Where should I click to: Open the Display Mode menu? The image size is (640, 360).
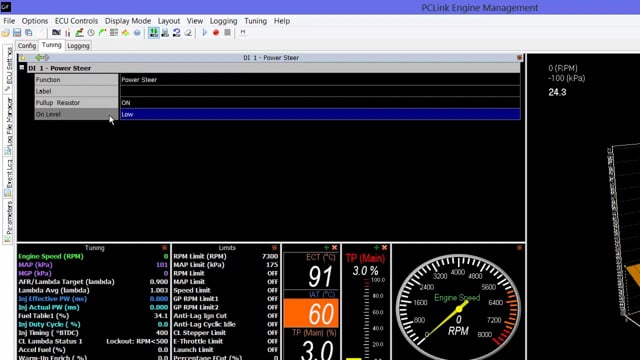128,21
